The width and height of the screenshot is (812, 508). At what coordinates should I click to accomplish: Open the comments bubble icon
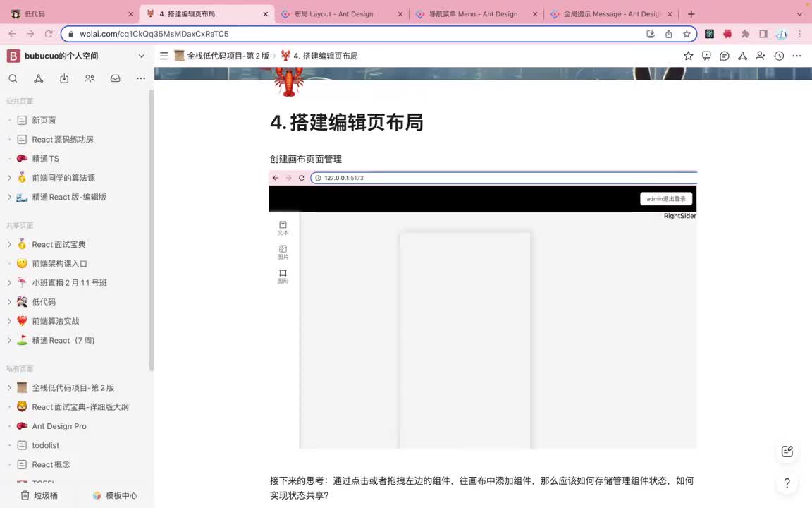click(725, 56)
